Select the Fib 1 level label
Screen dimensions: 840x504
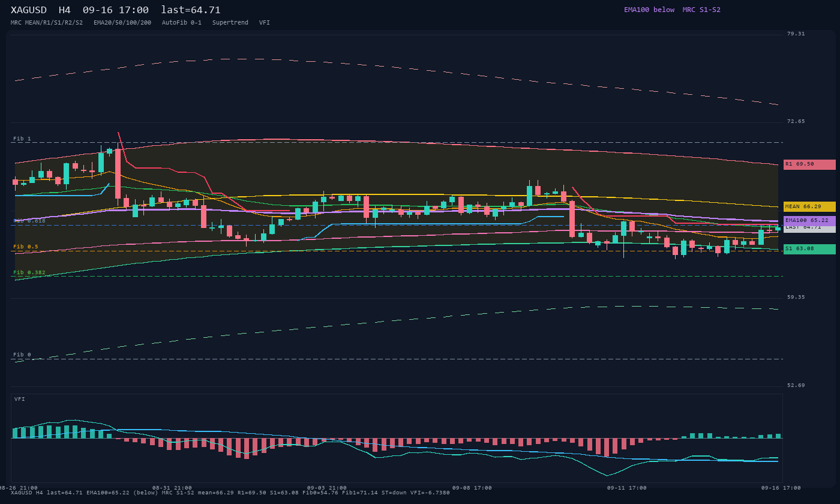point(22,139)
